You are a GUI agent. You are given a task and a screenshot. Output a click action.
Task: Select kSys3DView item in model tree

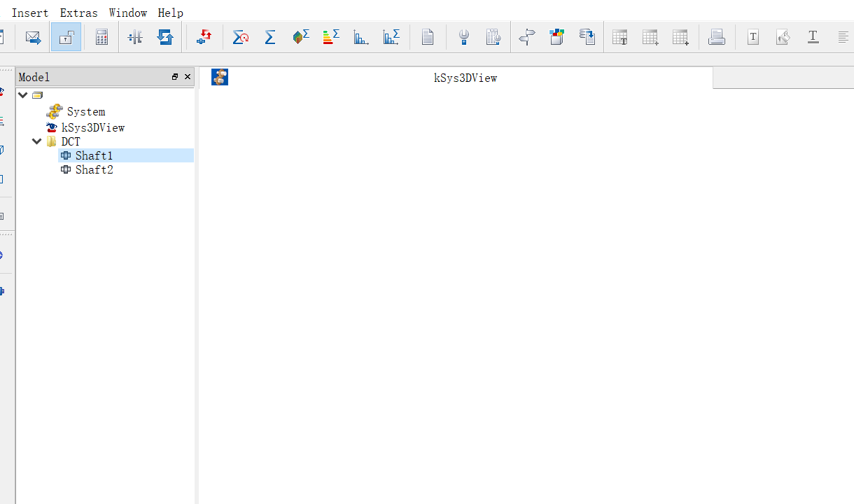(x=92, y=127)
